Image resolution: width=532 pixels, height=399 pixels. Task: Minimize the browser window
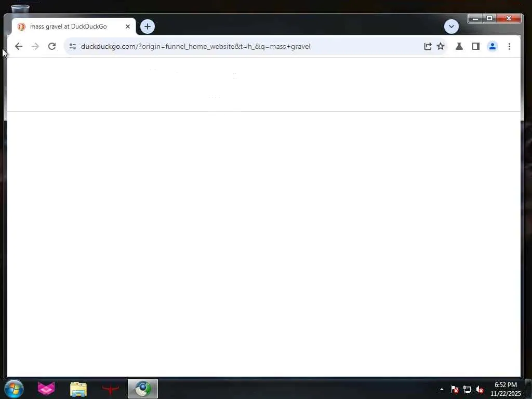click(475, 18)
